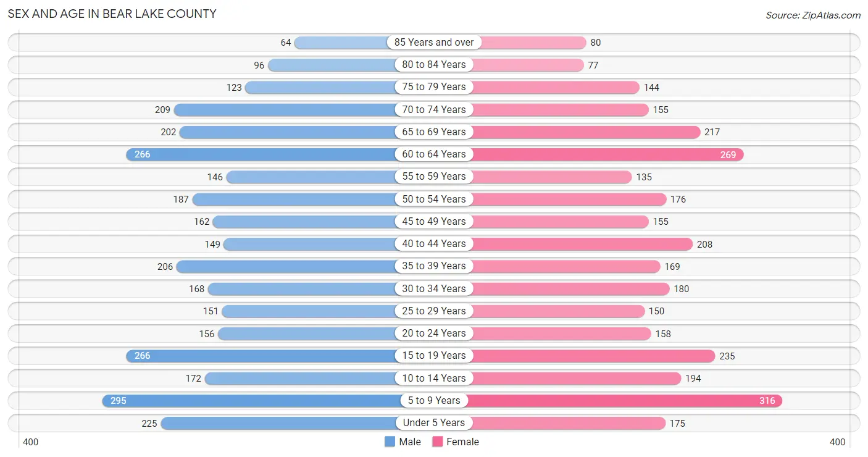Viewport: 868px width, 457px height.
Task: Click the Male legend color swatch
Action: click(x=390, y=442)
